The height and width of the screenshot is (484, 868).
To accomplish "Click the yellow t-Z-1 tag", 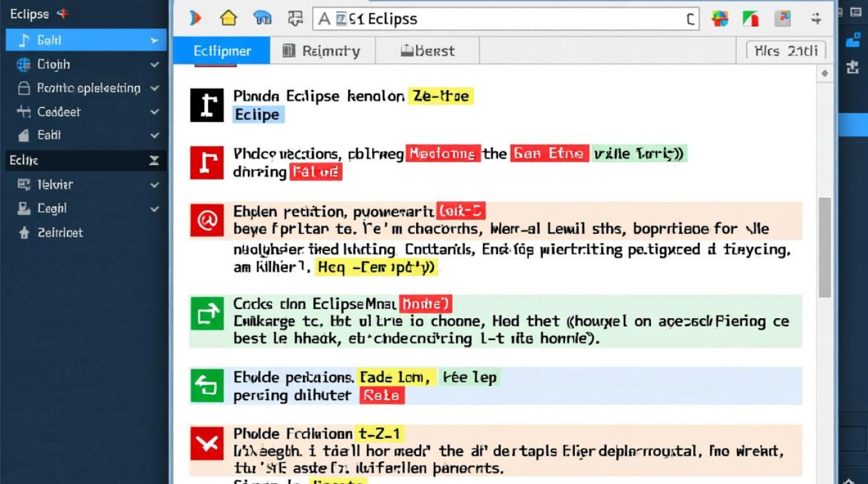I will (379, 434).
